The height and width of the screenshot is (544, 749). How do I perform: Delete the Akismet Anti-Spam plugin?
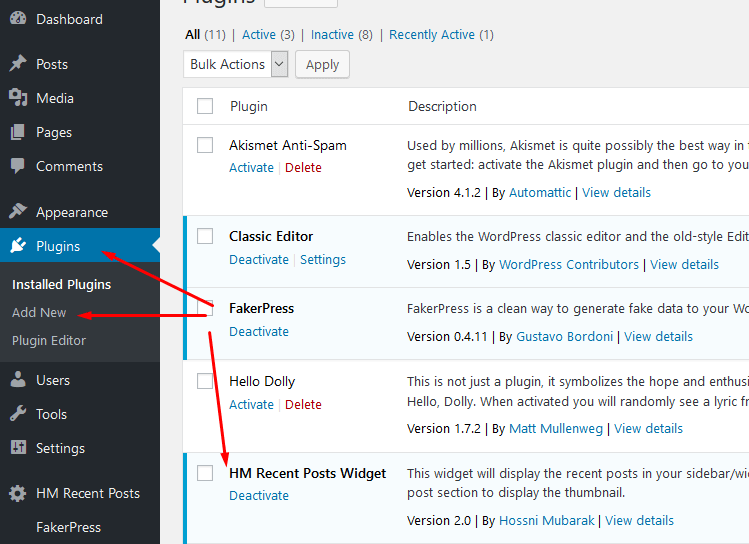(303, 168)
